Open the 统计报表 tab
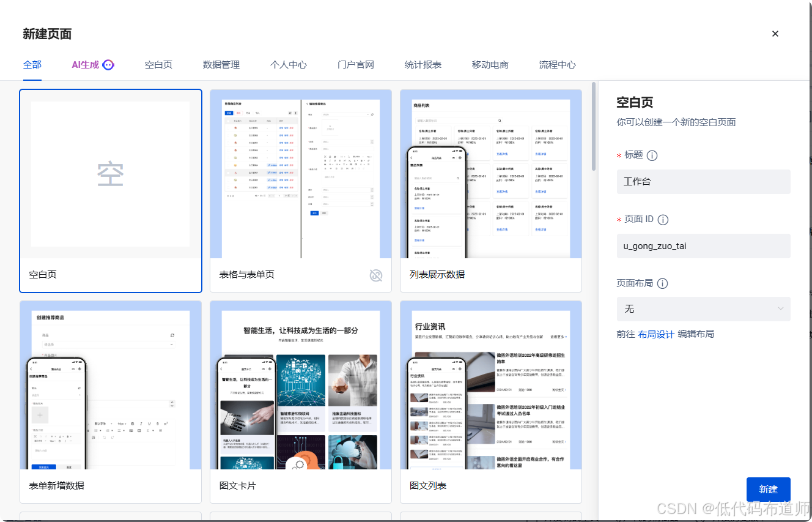Viewport: 812px width, 522px height. 423,64
